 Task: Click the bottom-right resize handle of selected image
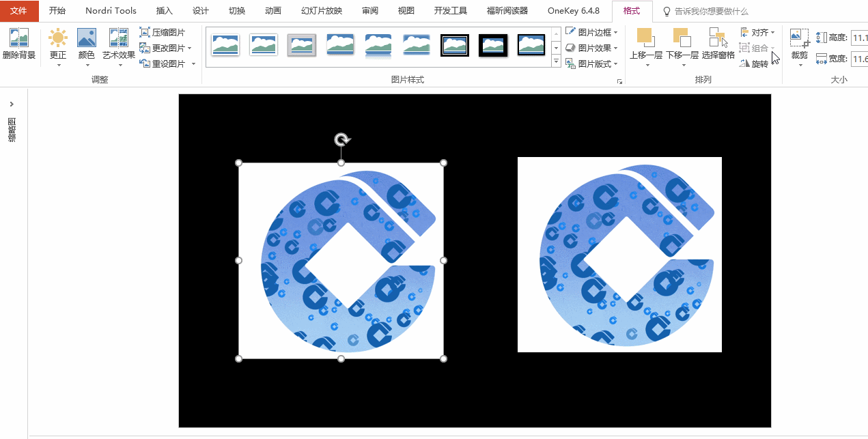click(x=444, y=359)
